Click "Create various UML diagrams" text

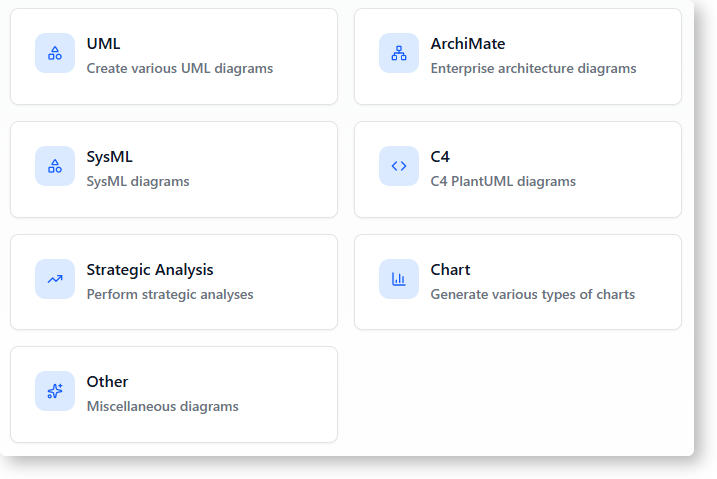[180, 69]
